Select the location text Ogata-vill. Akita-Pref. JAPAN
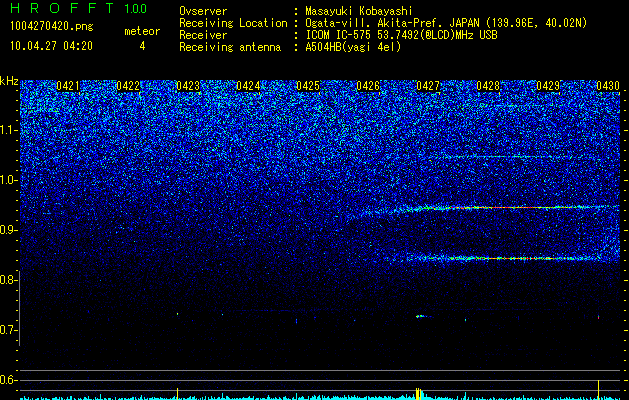629x400 pixels. [x=392, y=23]
